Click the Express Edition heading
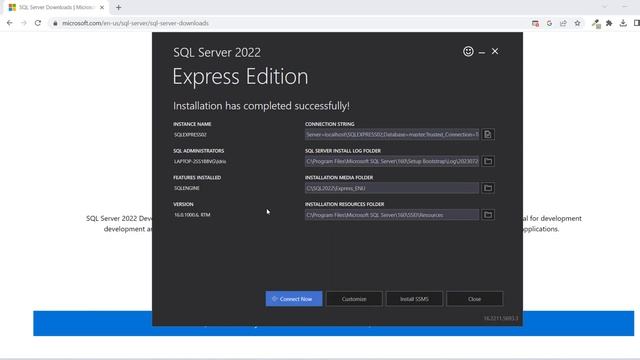Viewport: 640px width, 360px height. [x=240, y=77]
